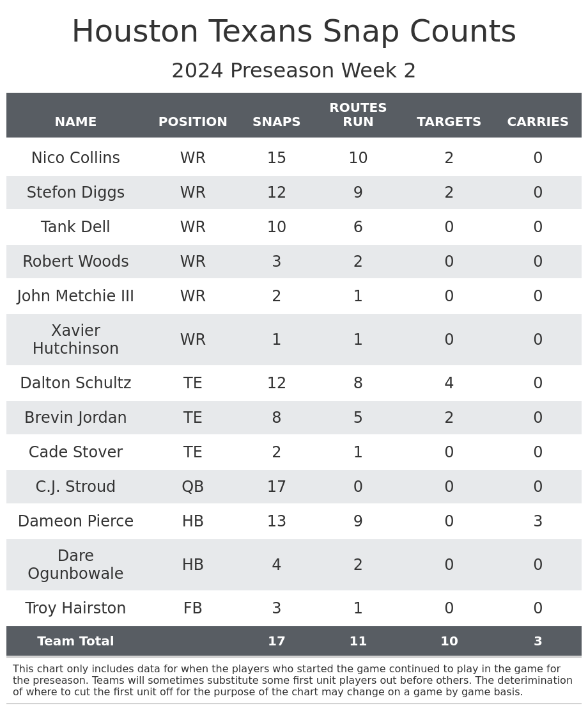Click the NAME column header

(x=75, y=122)
